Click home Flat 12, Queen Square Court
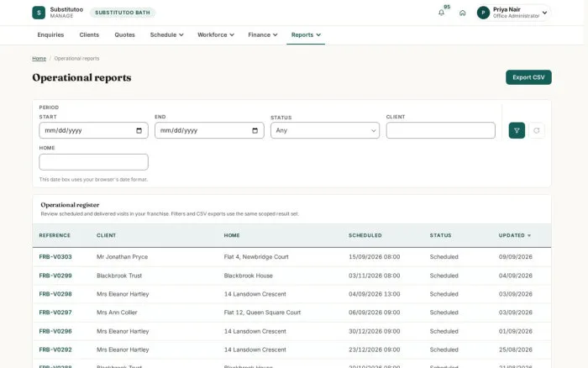 coord(262,313)
